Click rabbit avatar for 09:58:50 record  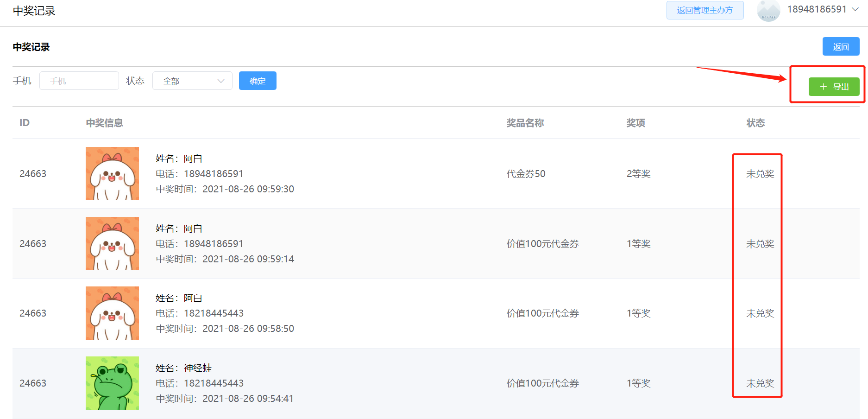(112, 313)
